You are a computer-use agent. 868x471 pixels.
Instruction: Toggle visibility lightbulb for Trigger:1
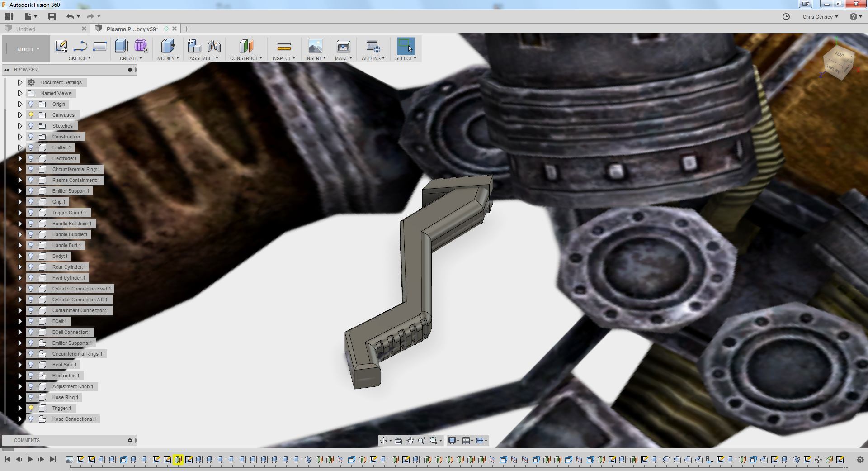tap(31, 408)
